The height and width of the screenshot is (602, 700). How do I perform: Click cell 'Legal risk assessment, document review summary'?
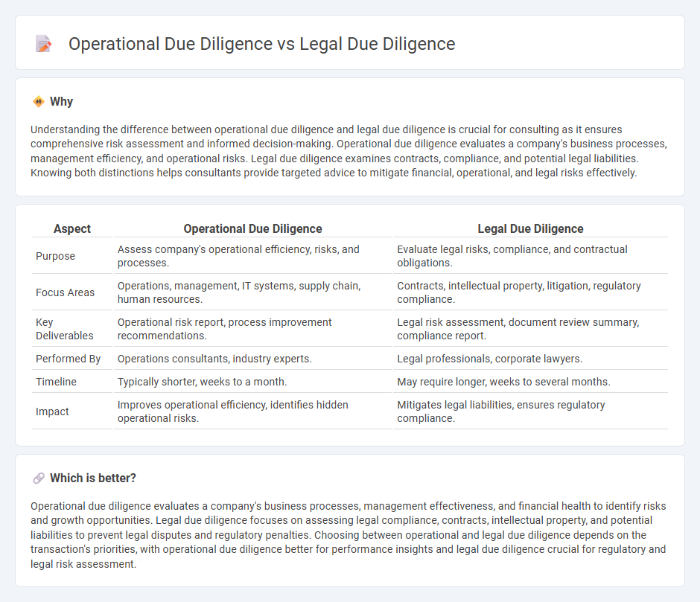point(530,329)
